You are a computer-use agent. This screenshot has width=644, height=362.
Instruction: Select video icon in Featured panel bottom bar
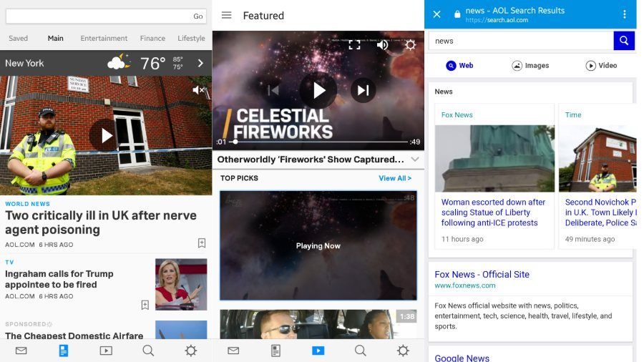point(318,351)
